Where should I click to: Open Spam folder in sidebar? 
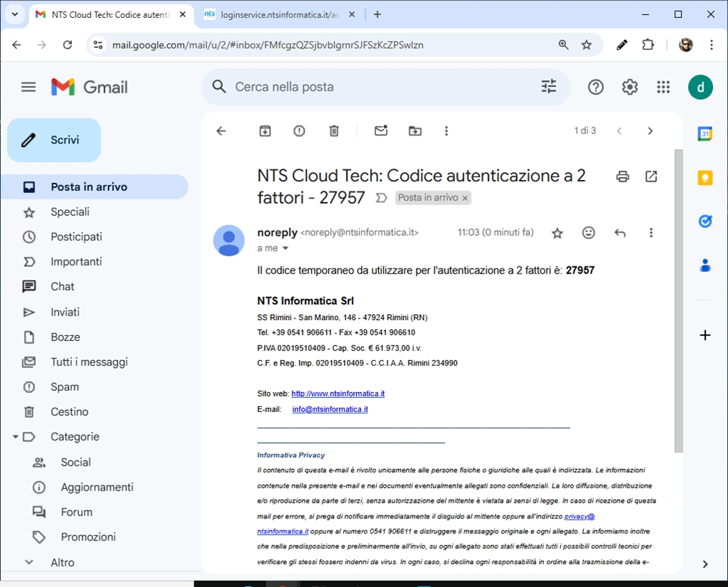(x=94, y=387)
